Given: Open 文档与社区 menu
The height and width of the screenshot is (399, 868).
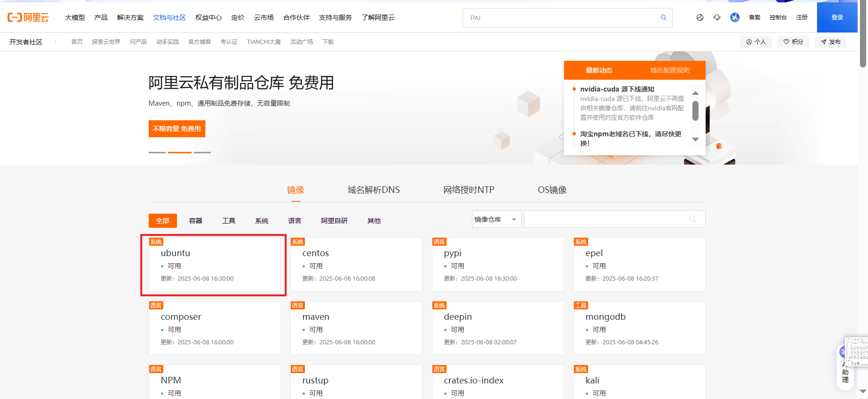Looking at the screenshot, I should [169, 17].
